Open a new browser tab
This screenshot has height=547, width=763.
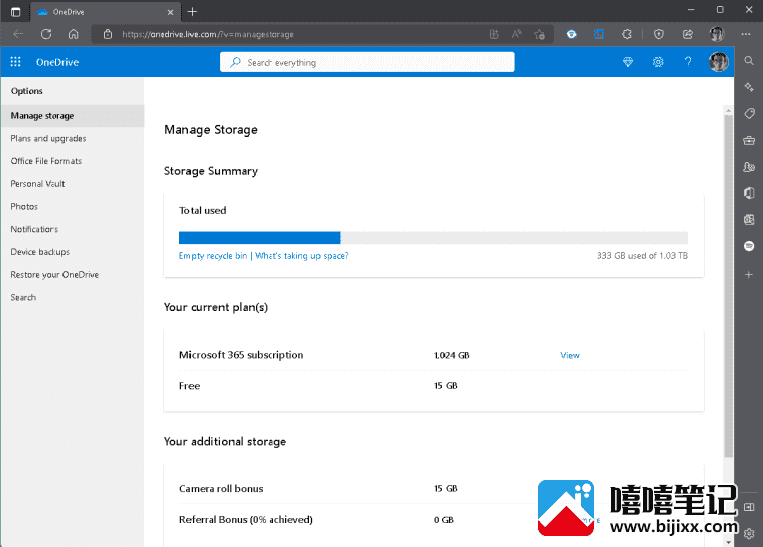192,12
